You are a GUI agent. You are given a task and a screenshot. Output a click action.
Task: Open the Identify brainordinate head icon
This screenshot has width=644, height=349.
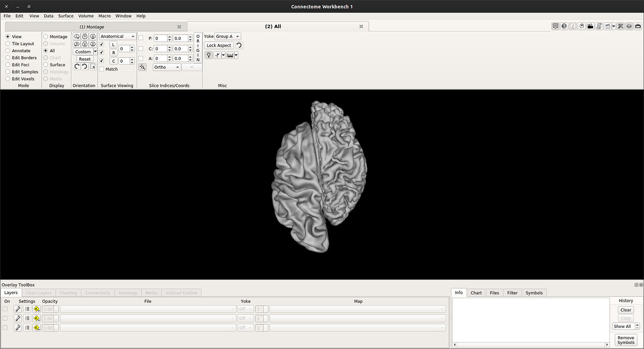click(581, 26)
